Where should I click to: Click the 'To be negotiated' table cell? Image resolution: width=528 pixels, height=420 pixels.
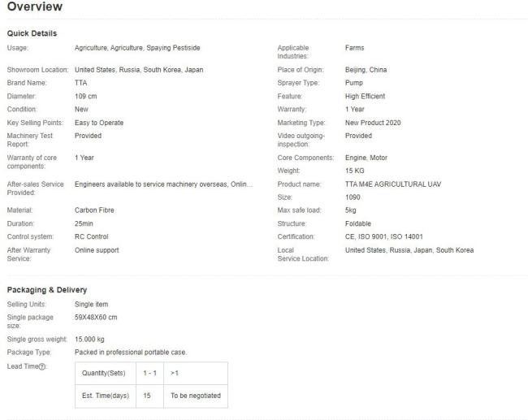195,396
